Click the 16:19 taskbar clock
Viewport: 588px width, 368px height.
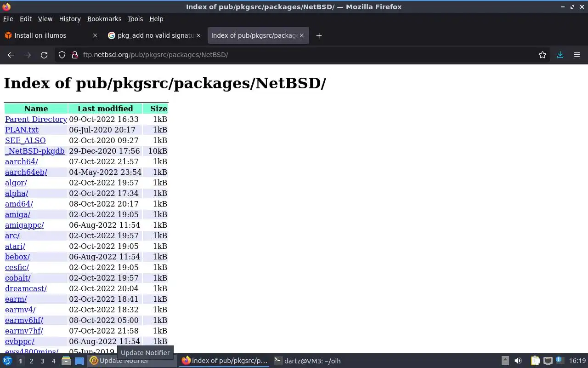pyautogui.click(x=577, y=361)
